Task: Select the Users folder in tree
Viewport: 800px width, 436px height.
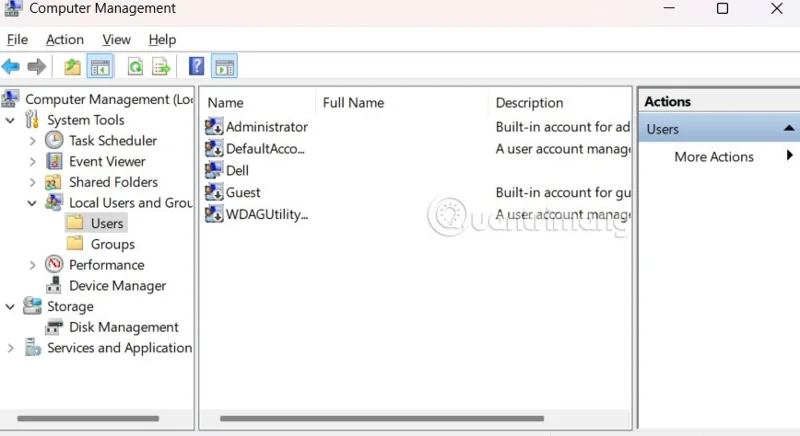Action: [x=96, y=223]
